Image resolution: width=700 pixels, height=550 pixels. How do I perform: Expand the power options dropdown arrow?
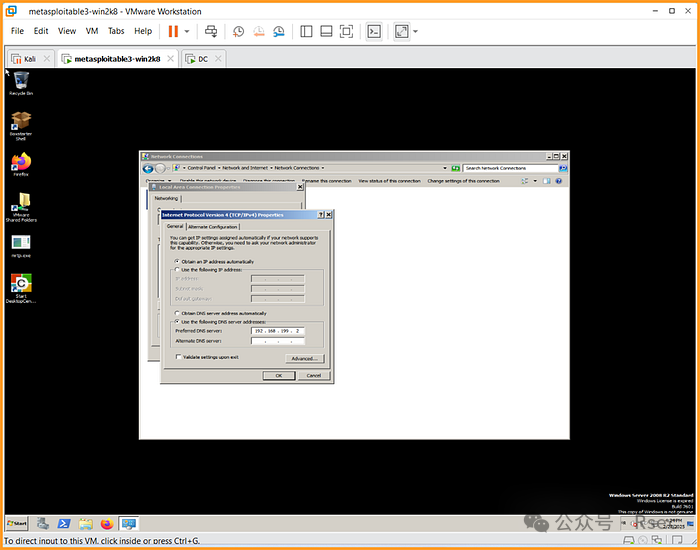[x=187, y=31]
